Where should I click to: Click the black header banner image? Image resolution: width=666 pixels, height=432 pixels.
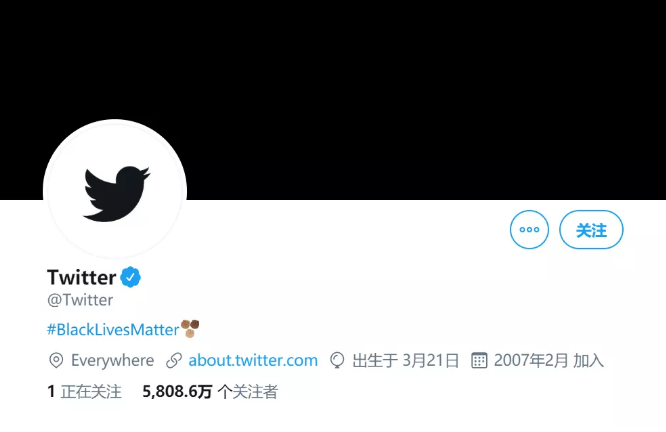coord(333,85)
